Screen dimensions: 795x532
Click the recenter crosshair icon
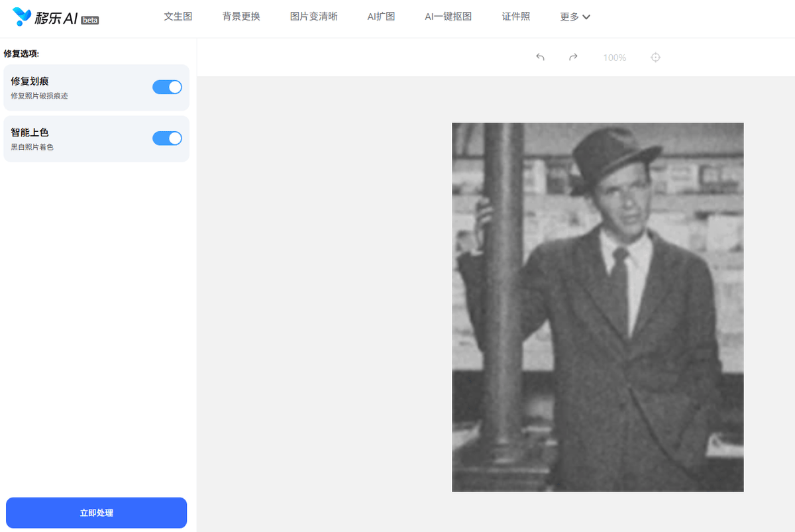(655, 58)
